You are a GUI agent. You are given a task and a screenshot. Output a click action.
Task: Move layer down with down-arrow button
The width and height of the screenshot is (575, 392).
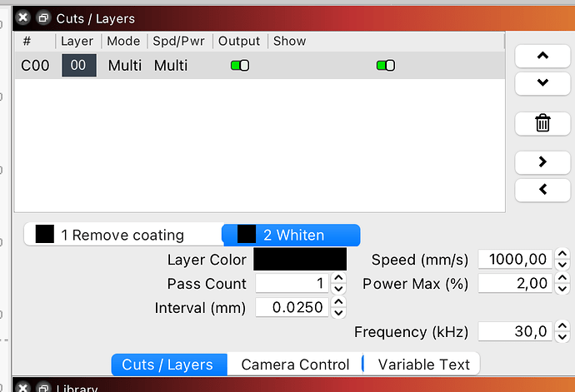tap(542, 83)
